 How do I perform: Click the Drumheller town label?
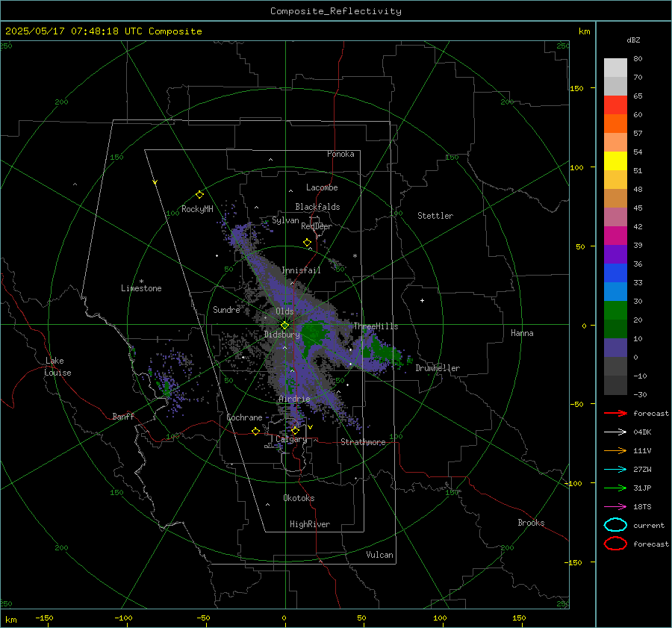click(438, 368)
